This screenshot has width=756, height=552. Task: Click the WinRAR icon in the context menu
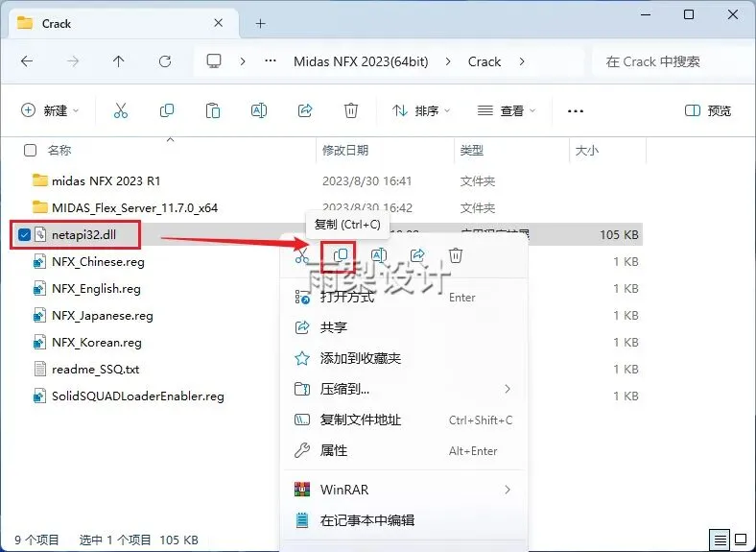coord(302,490)
